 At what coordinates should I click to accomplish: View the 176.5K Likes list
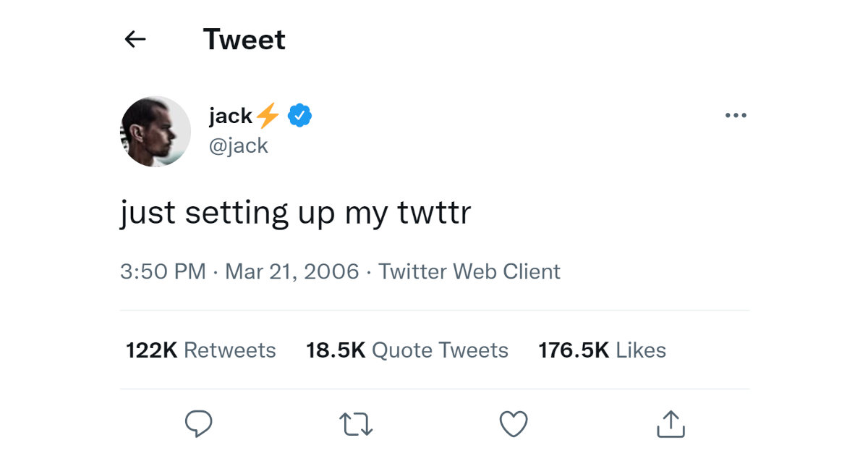pyautogui.click(x=602, y=350)
